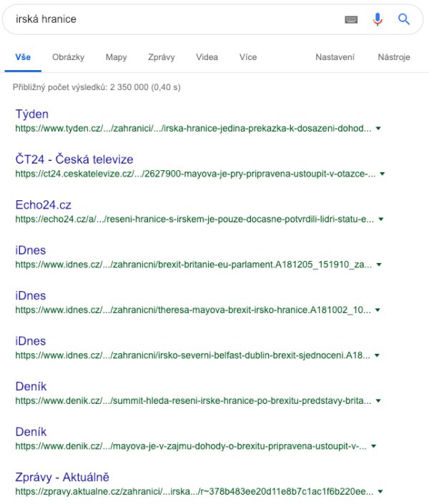
Task: Switch to the Mapy tab
Action: [116, 57]
